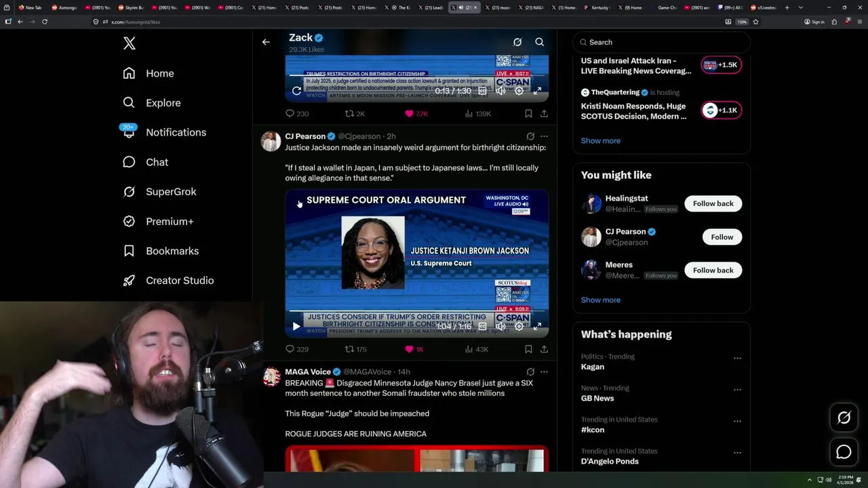The image size is (868, 488).
Task: Follow back Healingstat
Action: [713, 203]
